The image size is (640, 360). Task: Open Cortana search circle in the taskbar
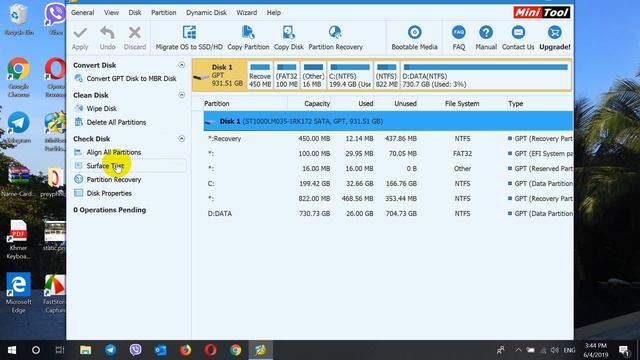coord(36,350)
